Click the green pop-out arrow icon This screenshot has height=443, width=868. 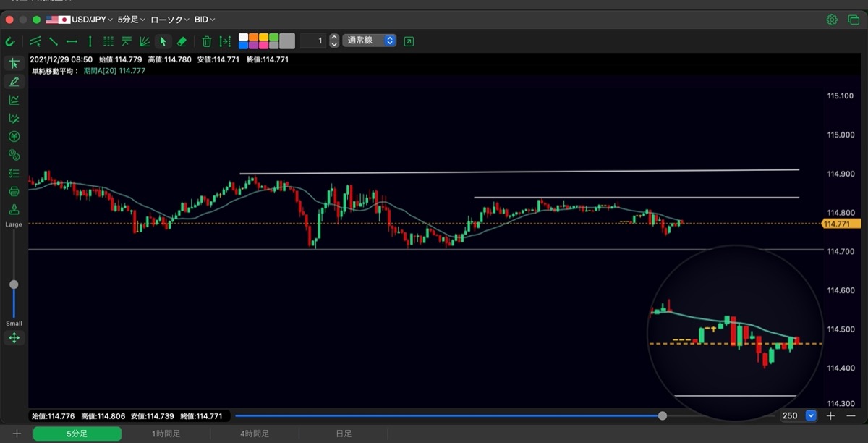click(x=409, y=41)
